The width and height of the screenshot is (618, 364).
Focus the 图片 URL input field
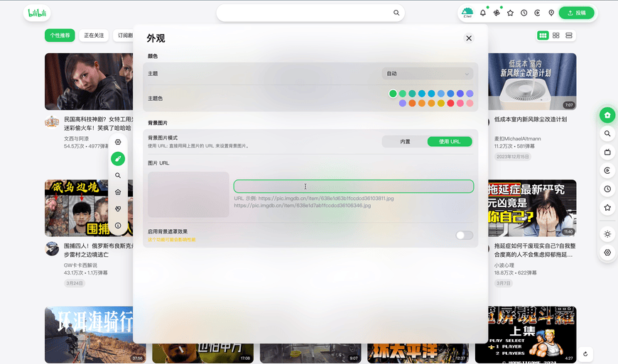click(x=354, y=186)
